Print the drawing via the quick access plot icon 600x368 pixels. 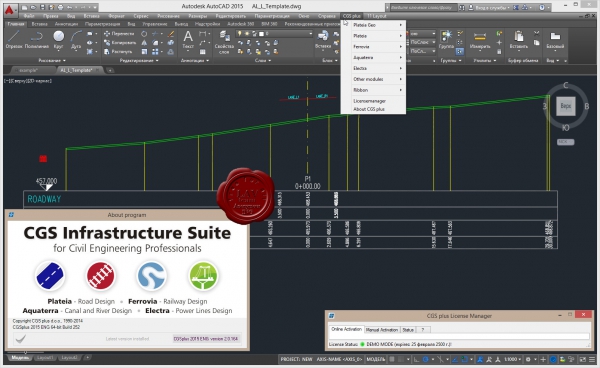point(60,7)
